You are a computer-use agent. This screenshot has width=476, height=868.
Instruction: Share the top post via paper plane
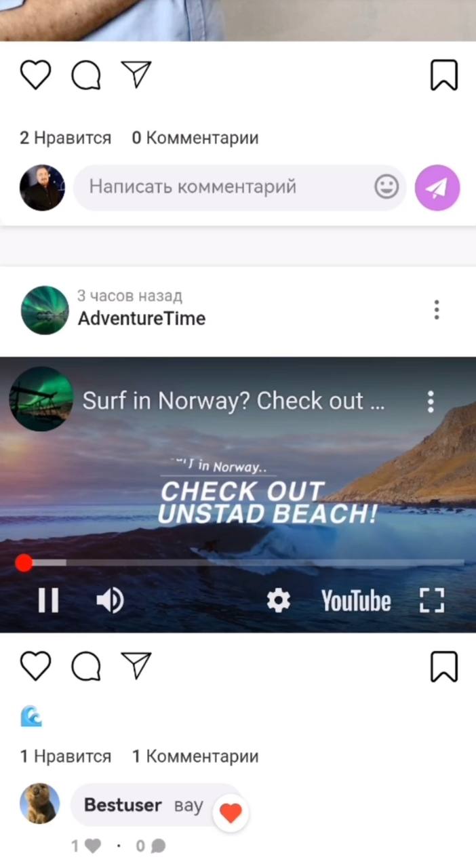point(136,74)
